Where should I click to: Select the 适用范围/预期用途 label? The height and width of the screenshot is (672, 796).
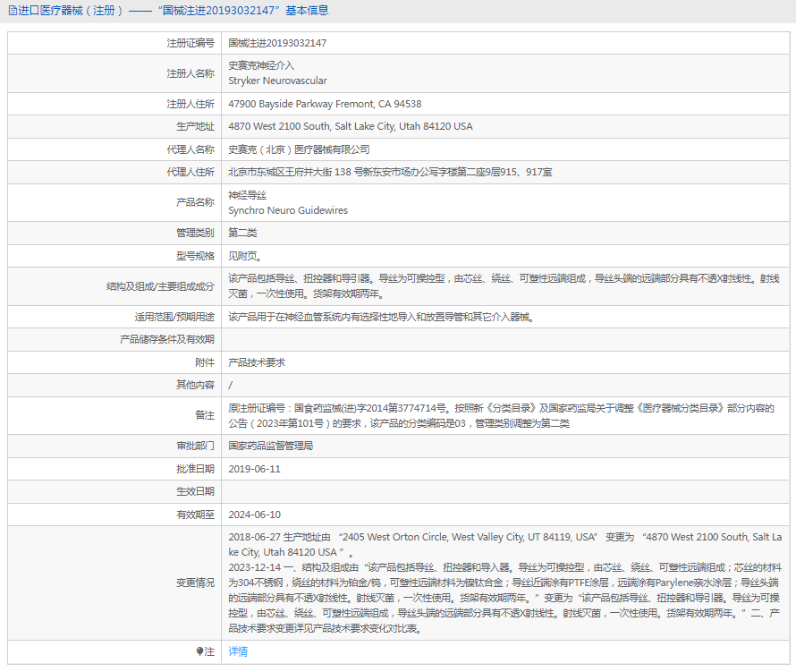pos(174,318)
